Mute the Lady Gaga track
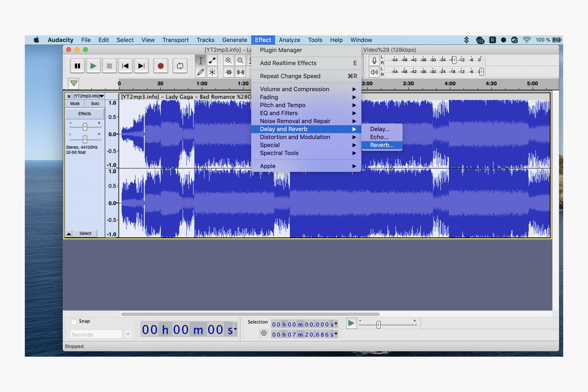588x392 pixels. 75,103
